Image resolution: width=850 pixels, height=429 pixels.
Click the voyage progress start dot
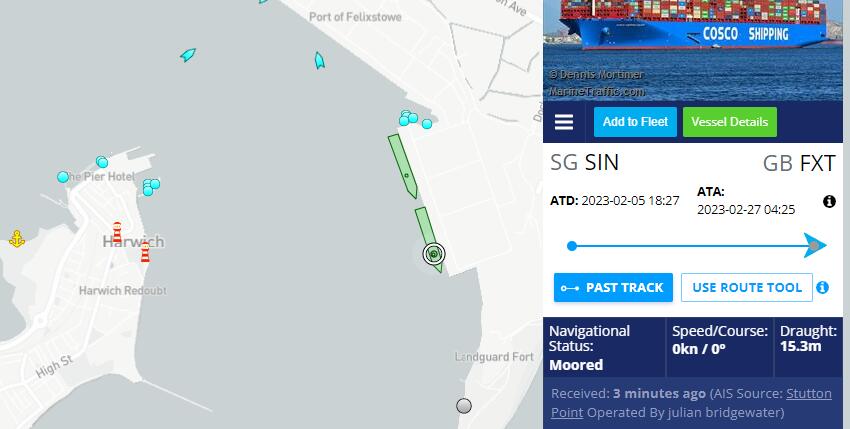click(x=571, y=246)
